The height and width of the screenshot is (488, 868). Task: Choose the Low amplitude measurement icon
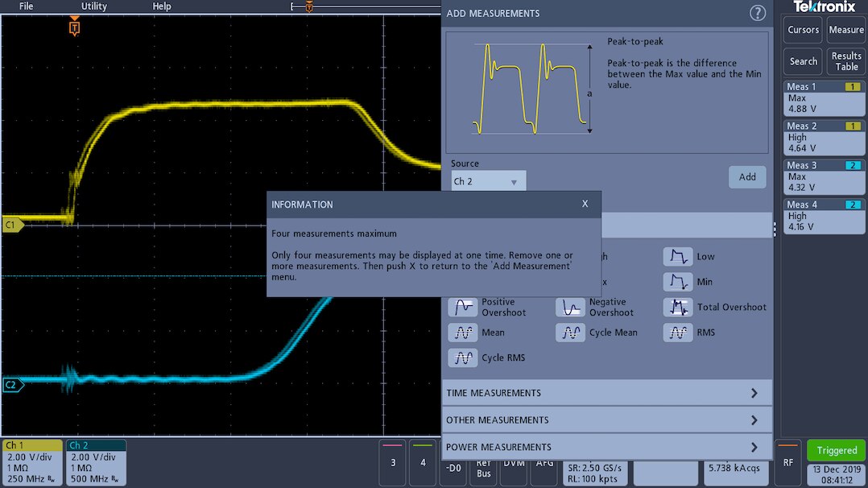[677, 257]
